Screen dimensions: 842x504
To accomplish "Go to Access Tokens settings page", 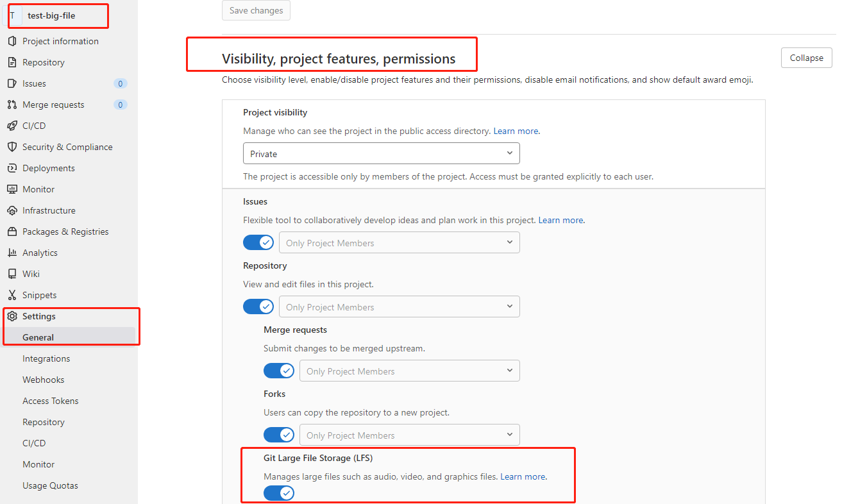I will tap(51, 401).
